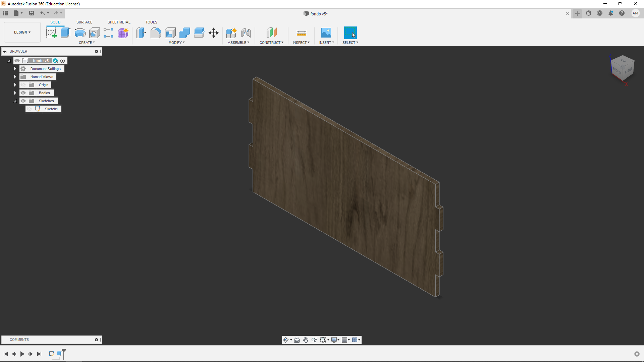Image resolution: width=644 pixels, height=362 pixels.
Task: Expand the Bodies tree node
Action: [x=15, y=93]
